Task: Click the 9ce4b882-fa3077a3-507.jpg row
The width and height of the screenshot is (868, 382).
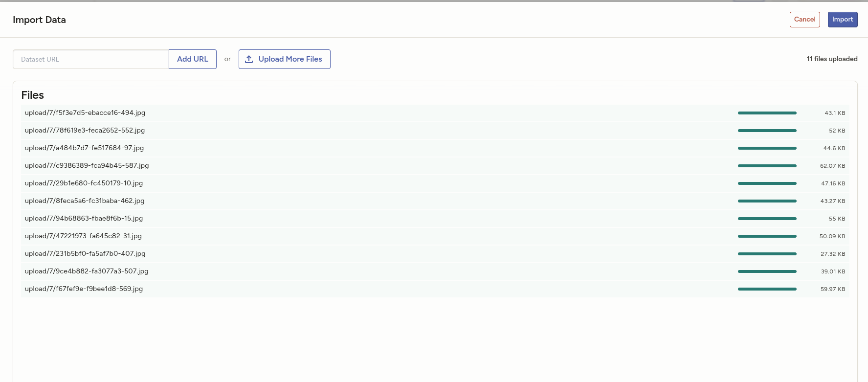Action: click(x=87, y=271)
